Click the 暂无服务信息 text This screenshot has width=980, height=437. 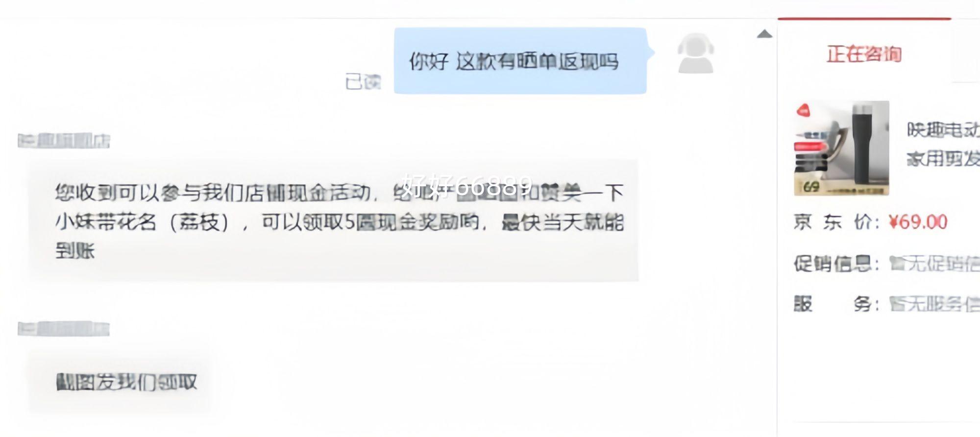pos(934,304)
